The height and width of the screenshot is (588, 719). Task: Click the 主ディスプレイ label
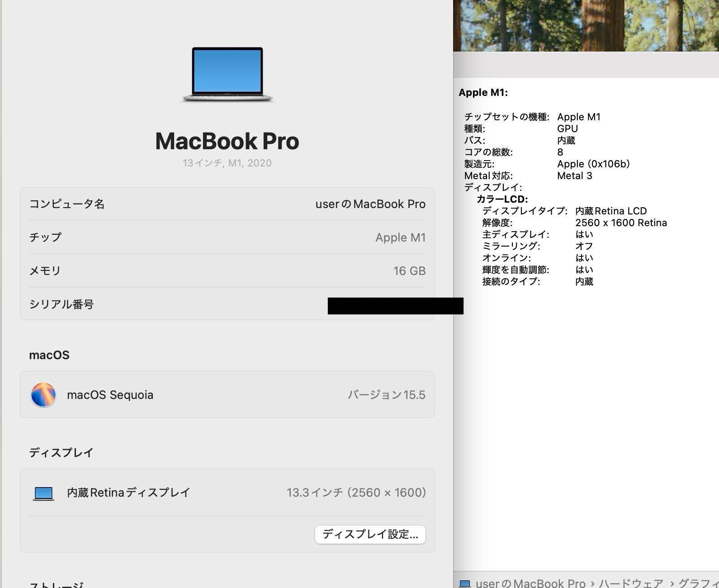516,234
